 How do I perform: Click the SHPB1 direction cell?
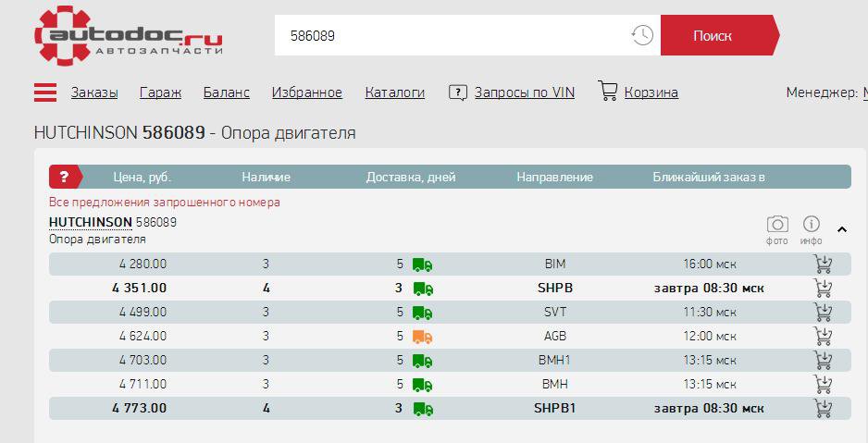coord(555,408)
